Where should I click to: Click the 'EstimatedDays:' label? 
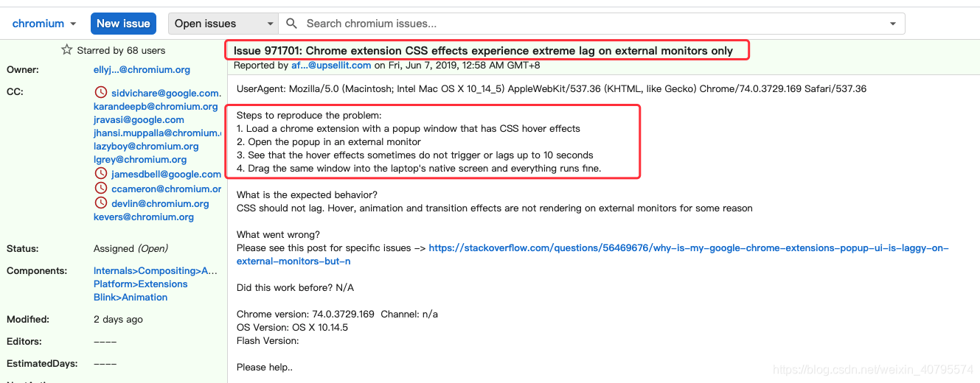click(x=42, y=363)
